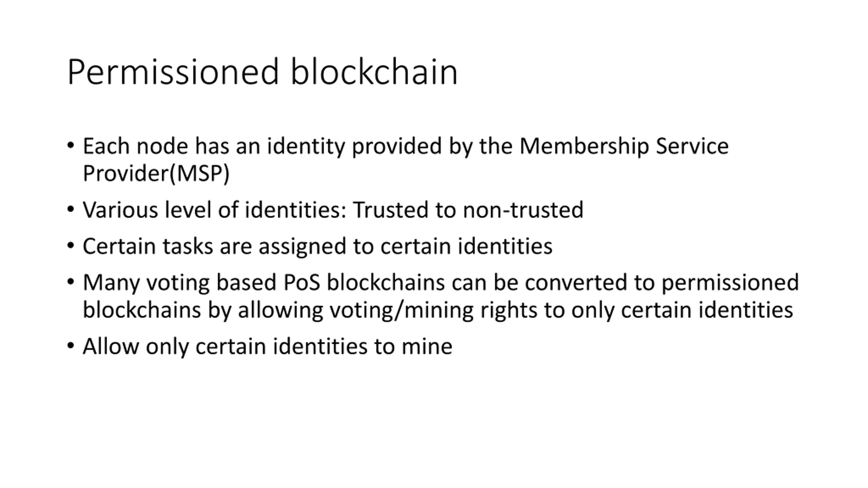
Task: Click the 'Each node has an identity' bullet
Action: pyautogui.click(x=406, y=160)
